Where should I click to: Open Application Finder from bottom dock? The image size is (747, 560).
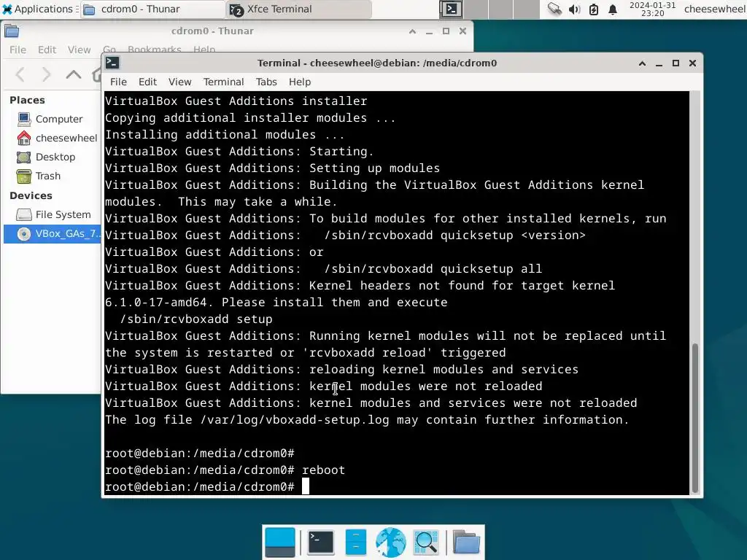(x=426, y=542)
